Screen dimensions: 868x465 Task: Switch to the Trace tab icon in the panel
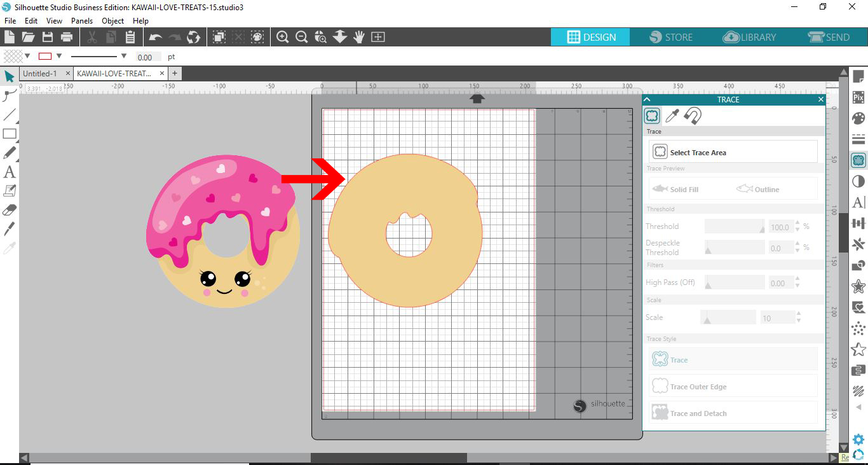pyautogui.click(x=652, y=116)
